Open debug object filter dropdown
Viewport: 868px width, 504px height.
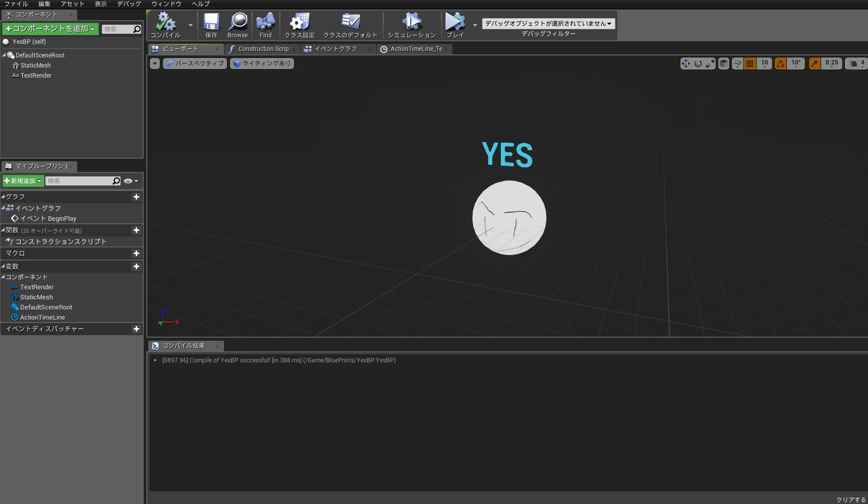tap(548, 24)
